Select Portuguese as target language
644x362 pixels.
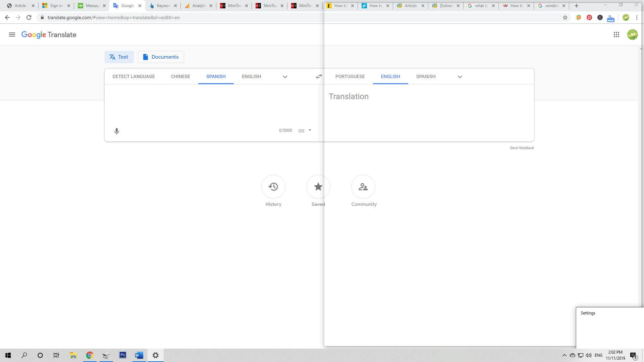click(x=350, y=76)
